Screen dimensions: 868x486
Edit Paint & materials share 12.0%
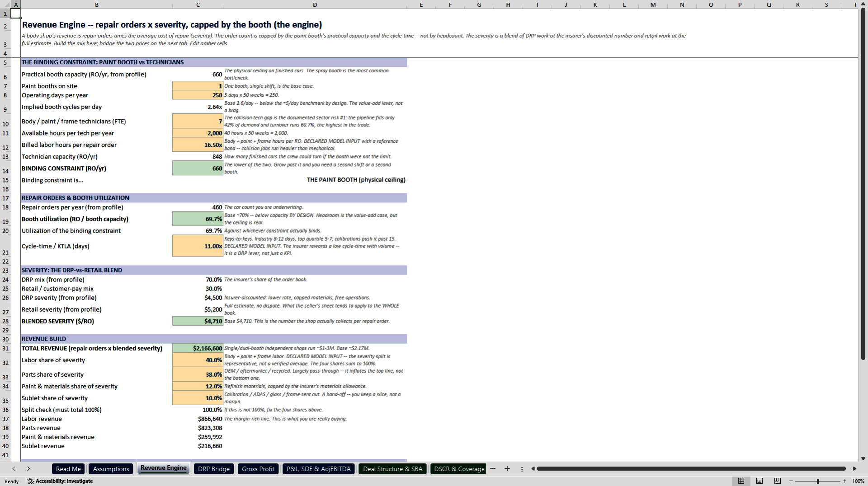pyautogui.click(x=198, y=386)
